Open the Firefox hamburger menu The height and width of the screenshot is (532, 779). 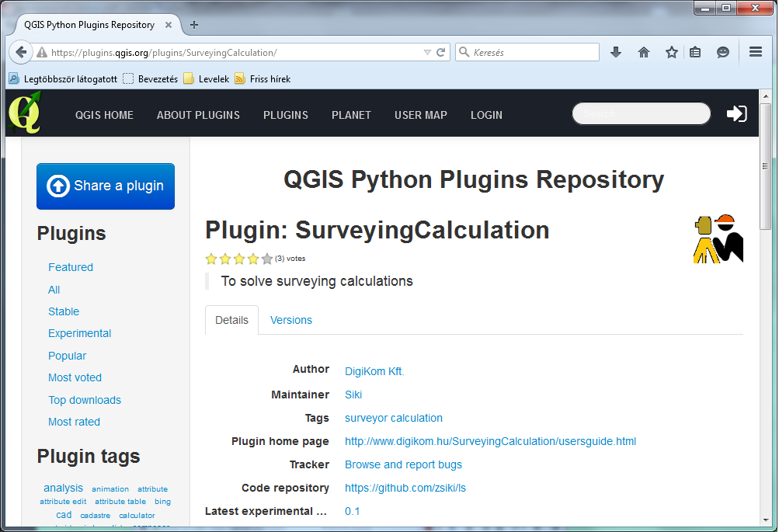[755, 52]
